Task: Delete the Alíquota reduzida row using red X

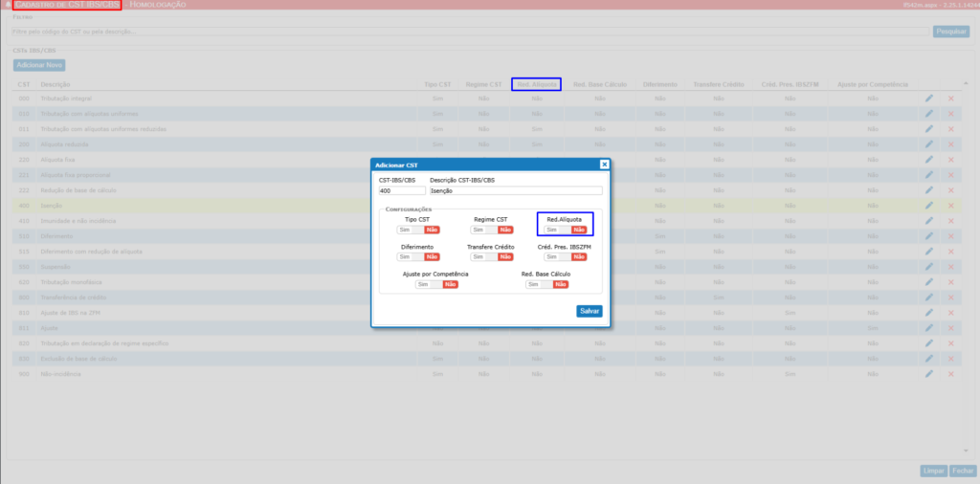Action: pyautogui.click(x=950, y=143)
